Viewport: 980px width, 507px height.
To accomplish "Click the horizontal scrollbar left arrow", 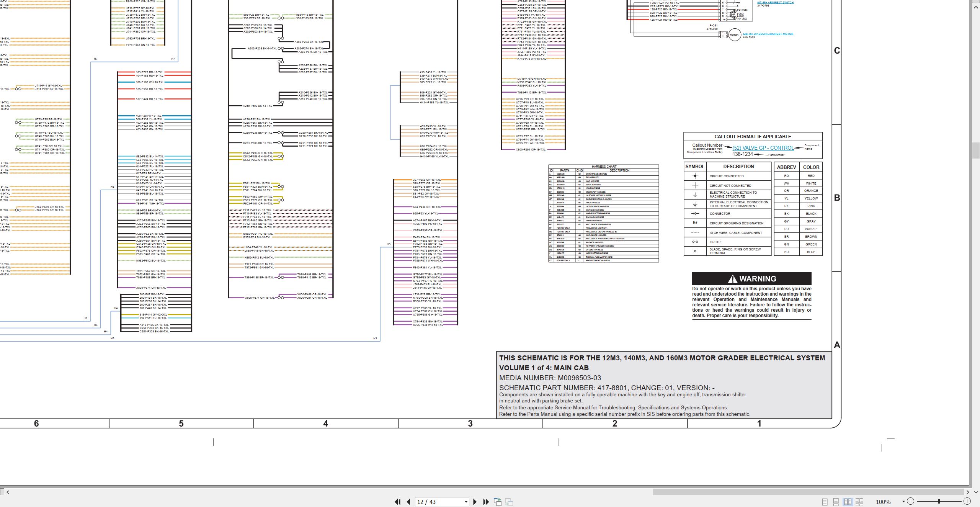I will tap(8, 492).
